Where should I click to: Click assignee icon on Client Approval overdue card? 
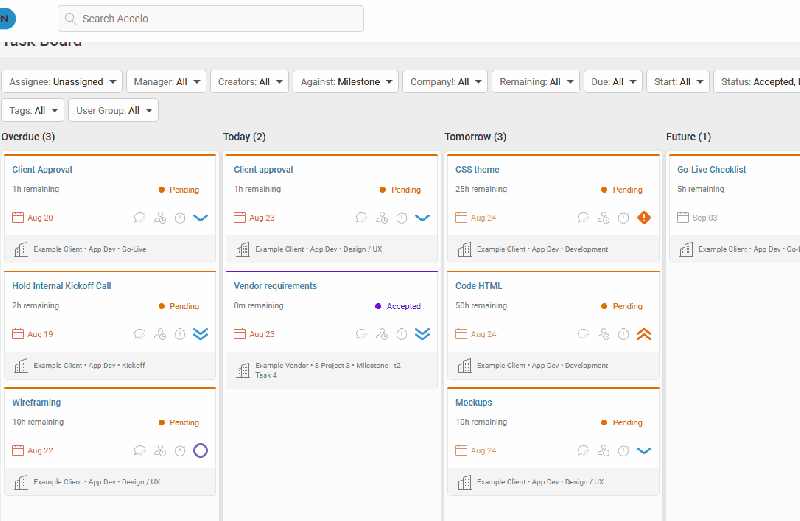coord(160,218)
